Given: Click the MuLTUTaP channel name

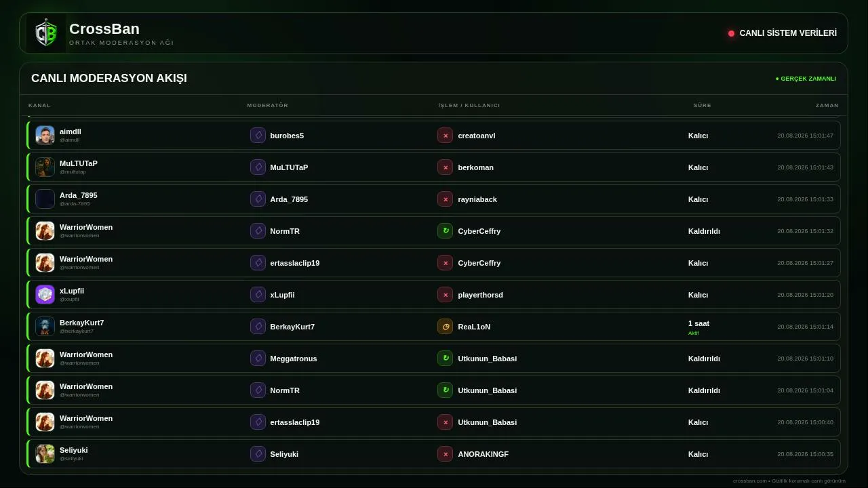Looking at the screenshot, I should click(x=79, y=163).
